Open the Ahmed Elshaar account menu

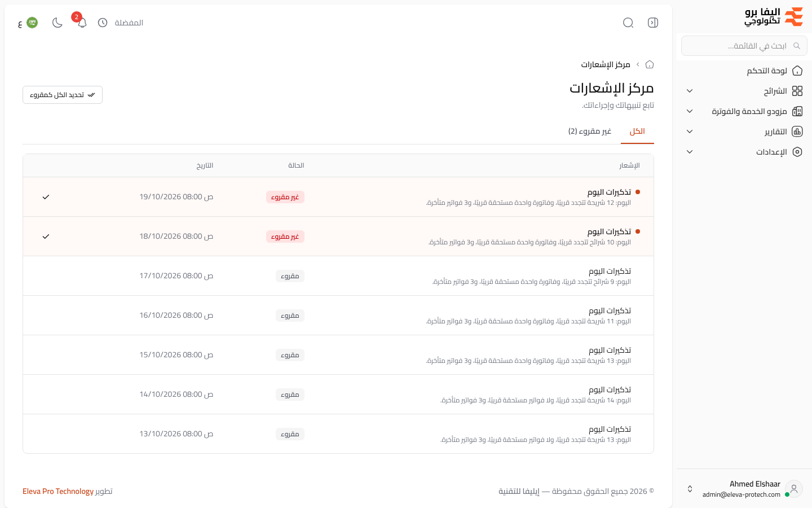pyautogui.click(x=744, y=489)
